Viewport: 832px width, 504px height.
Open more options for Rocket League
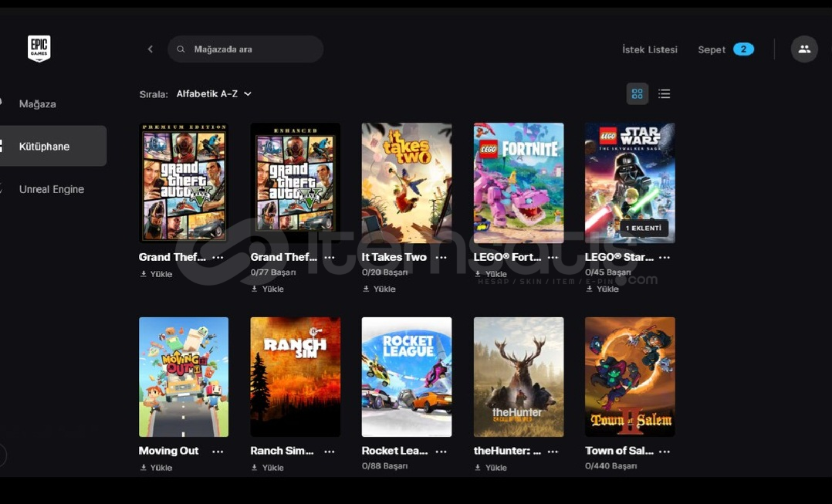(441, 452)
